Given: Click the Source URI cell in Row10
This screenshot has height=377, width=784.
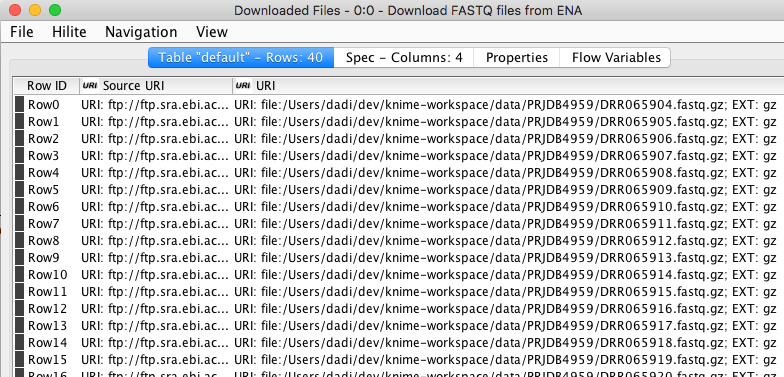Looking at the screenshot, I should (156, 274).
